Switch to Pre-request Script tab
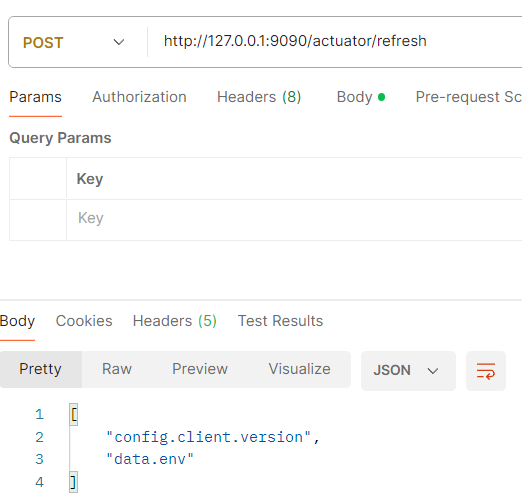 pyautogui.click(x=469, y=97)
